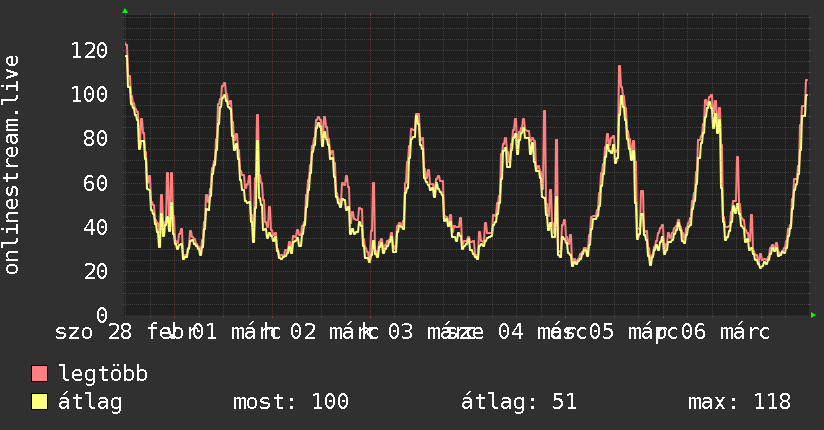Click the y-axis label 20
Image resolution: width=824 pixels, height=430 pixels.
[96, 271]
